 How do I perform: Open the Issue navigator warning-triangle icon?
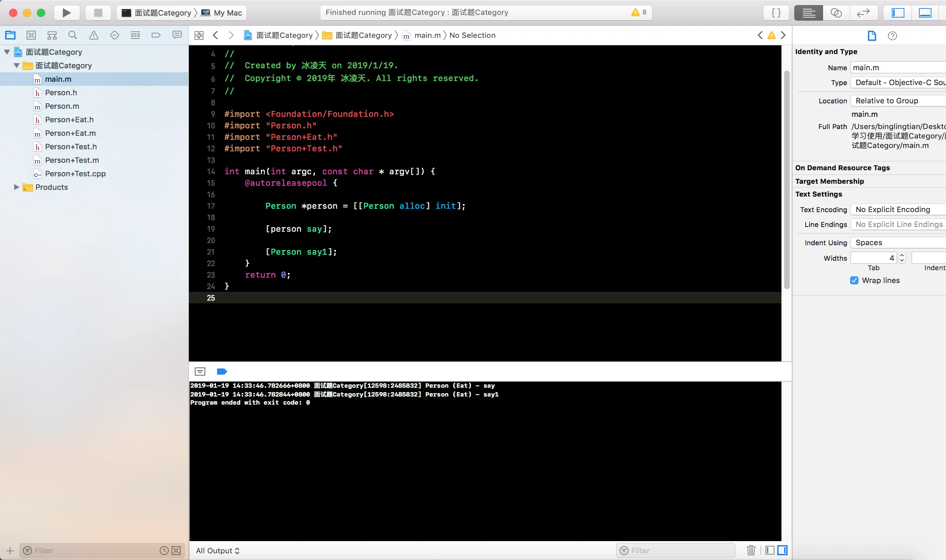[94, 35]
